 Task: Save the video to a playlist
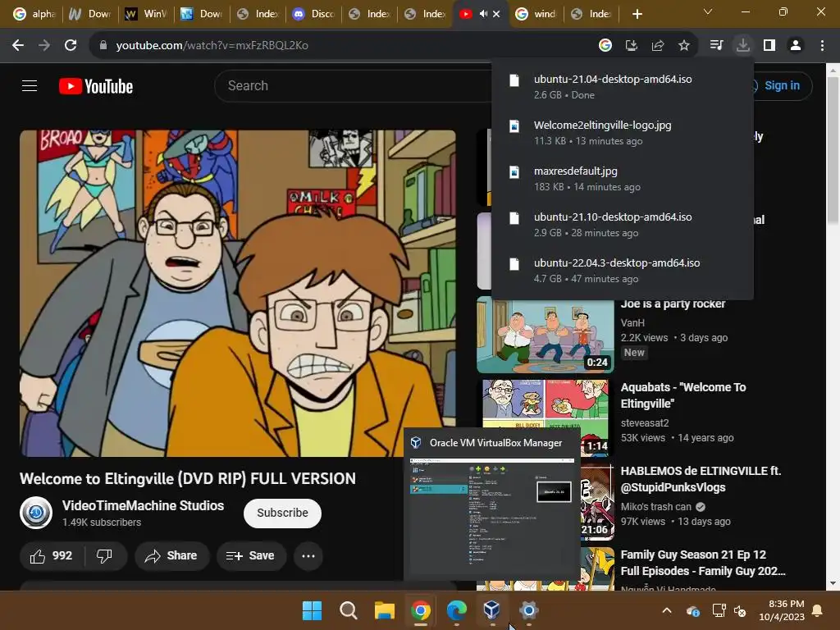pyautogui.click(x=251, y=555)
